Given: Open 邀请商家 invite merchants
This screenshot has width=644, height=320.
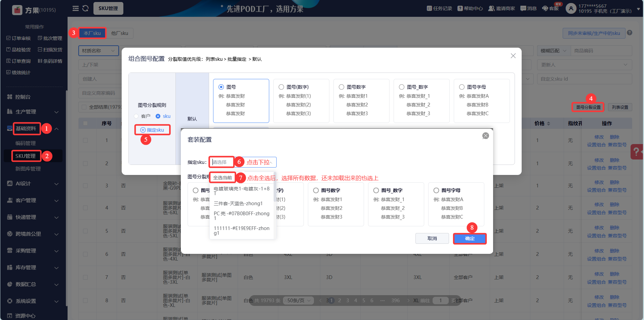Looking at the screenshot, I should [x=501, y=8].
